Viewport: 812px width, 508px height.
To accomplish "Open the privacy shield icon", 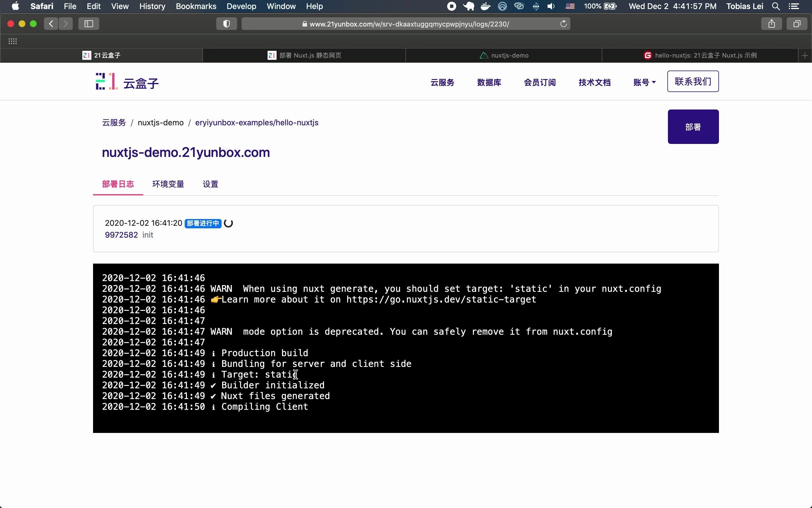I will pos(226,24).
